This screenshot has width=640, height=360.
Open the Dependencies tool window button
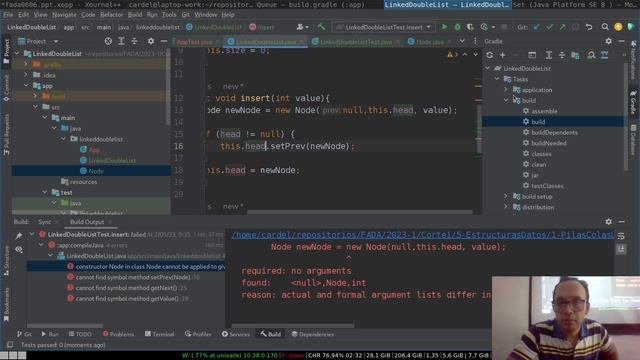click(313, 334)
